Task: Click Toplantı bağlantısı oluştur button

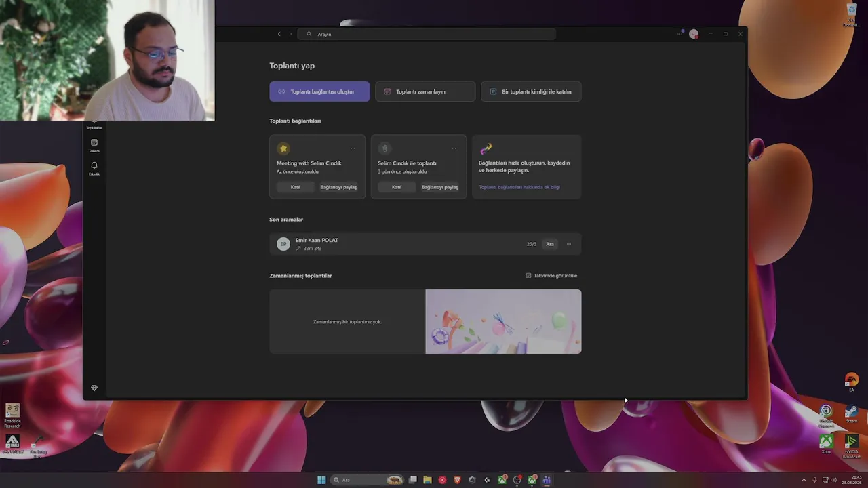Action: 319,91
